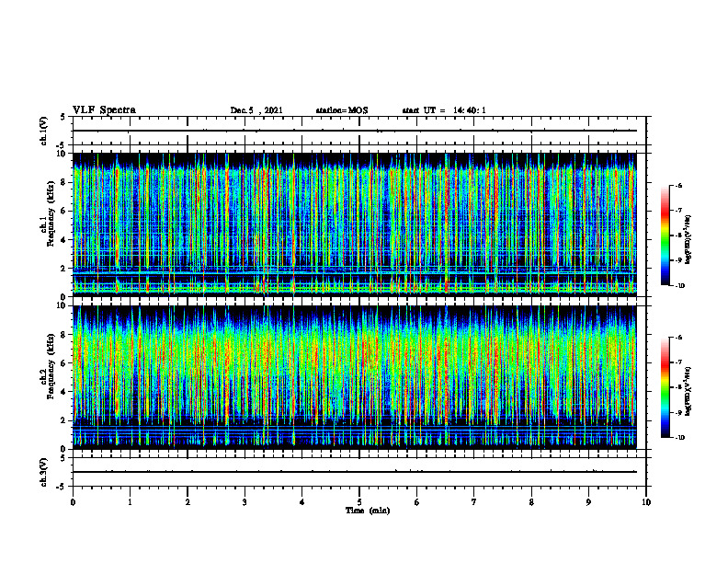Click time axis tick label "9"
This screenshot has width=728, height=563.
588,502
